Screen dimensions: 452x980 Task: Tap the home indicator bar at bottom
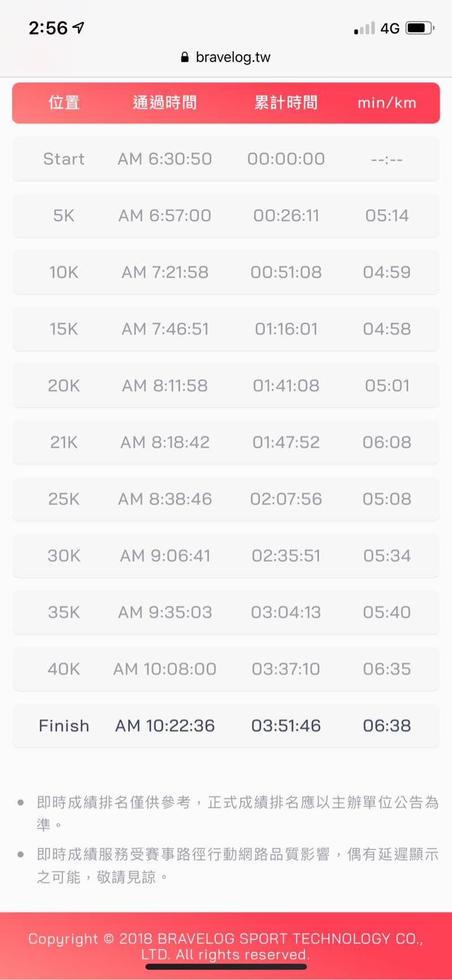(226, 967)
